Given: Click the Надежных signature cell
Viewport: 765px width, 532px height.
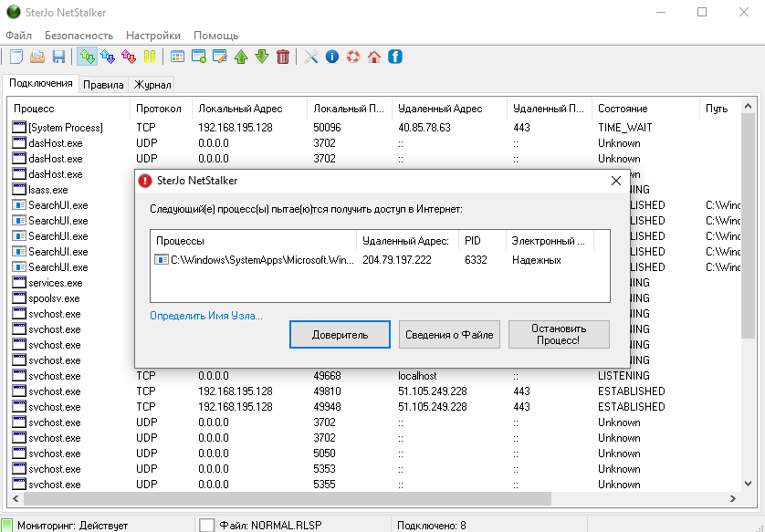Looking at the screenshot, I should (x=537, y=260).
